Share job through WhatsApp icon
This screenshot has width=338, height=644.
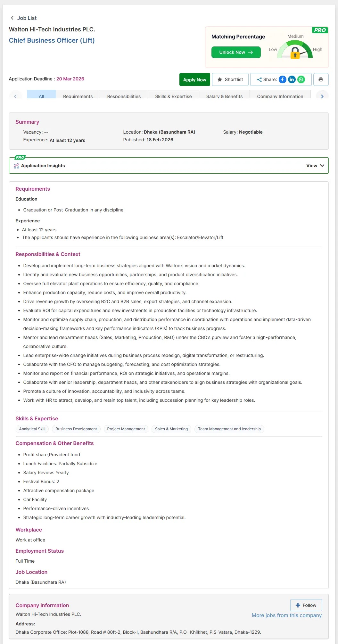pyautogui.click(x=301, y=79)
